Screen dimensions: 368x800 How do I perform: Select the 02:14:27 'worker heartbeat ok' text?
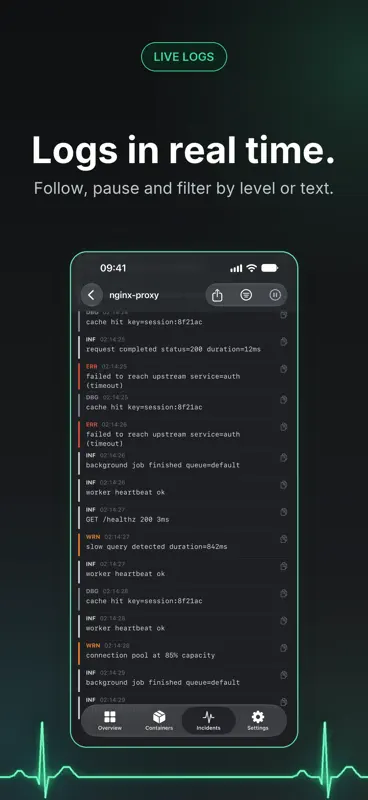click(125, 574)
